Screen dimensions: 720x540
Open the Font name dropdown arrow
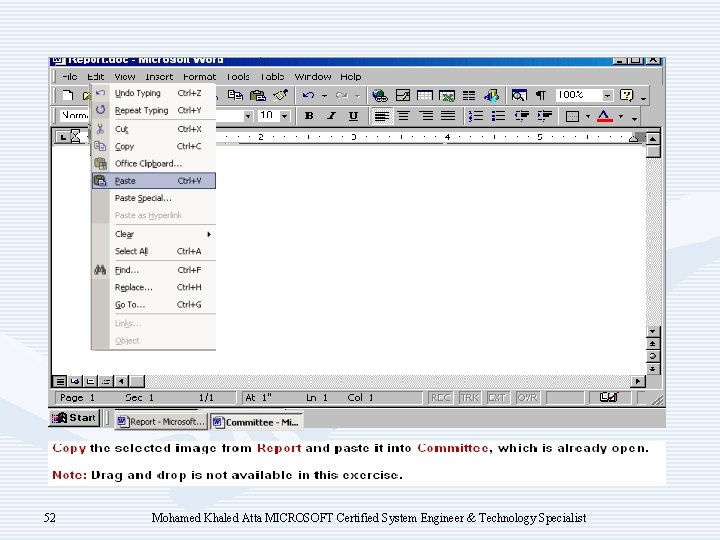click(248, 116)
